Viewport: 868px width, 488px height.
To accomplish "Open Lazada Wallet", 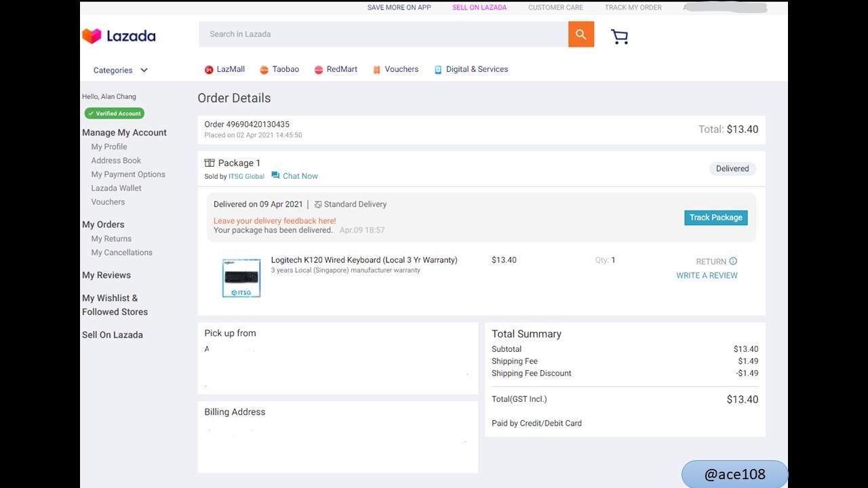I will (117, 188).
